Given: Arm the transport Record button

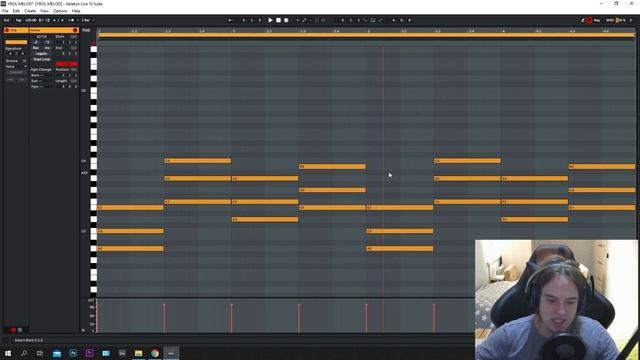Looking at the screenshot, I should tap(286, 20).
